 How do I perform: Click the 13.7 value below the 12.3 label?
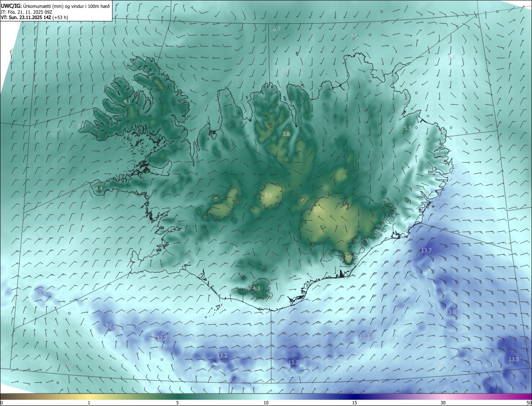tap(293, 363)
